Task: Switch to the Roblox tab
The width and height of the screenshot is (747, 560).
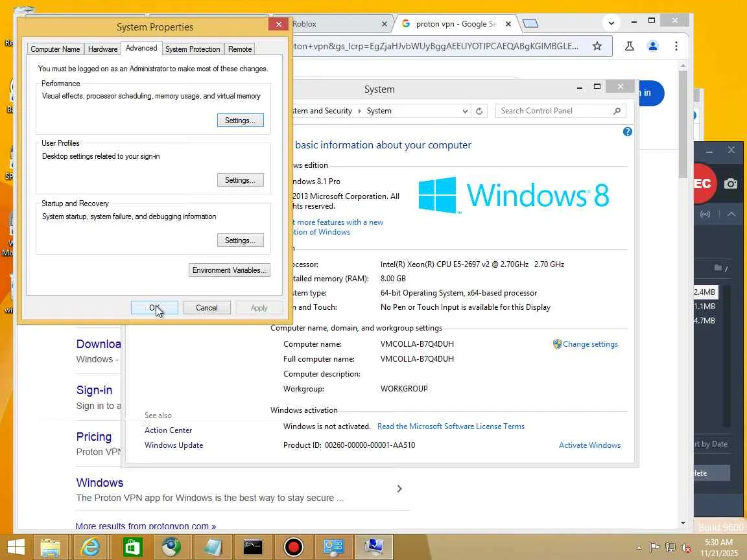Action: click(333, 24)
